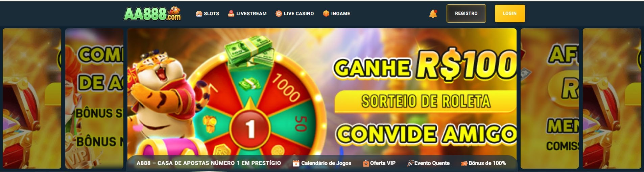
Task: Click the orange ingame cube icon
Action: [x=326, y=13]
